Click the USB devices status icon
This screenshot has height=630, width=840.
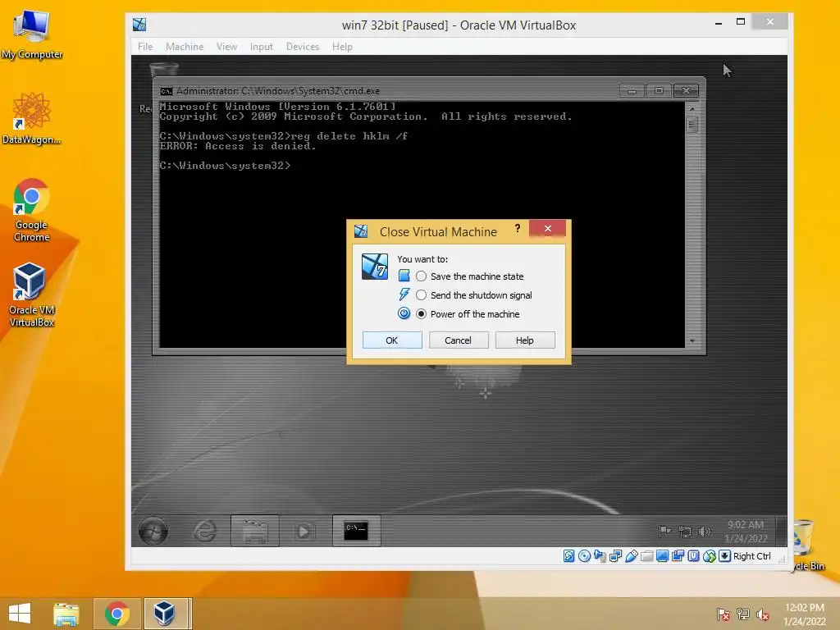click(x=631, y=556)
